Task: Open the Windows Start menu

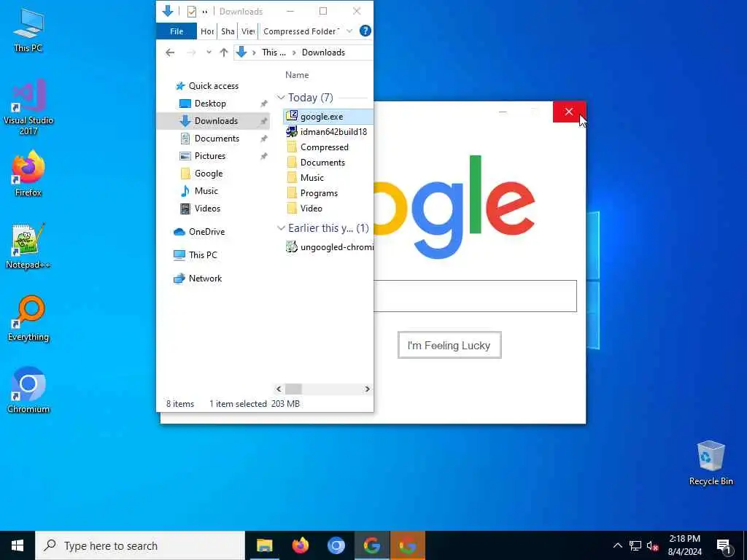Action: [x=18, y=545]
